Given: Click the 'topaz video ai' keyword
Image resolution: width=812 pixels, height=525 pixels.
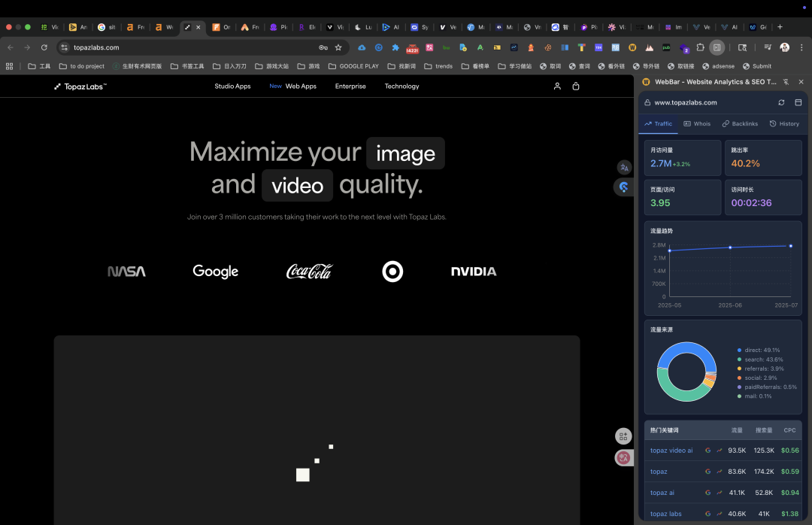Looking at the screenshot, I should point(671,451).
